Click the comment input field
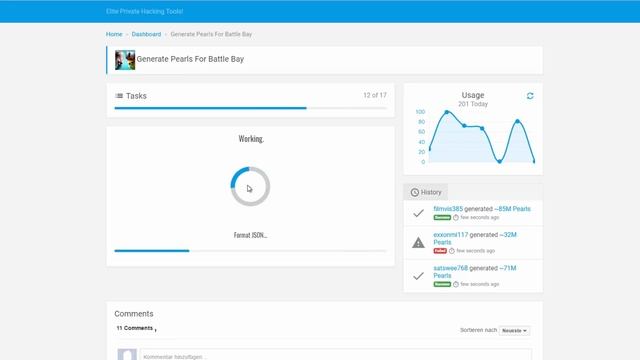The width and height of the screenshot is (640, 360). (x=336, y=355)
